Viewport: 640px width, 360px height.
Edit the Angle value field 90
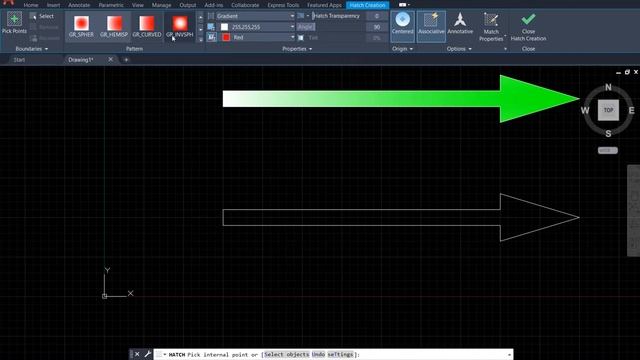point(377,27)
